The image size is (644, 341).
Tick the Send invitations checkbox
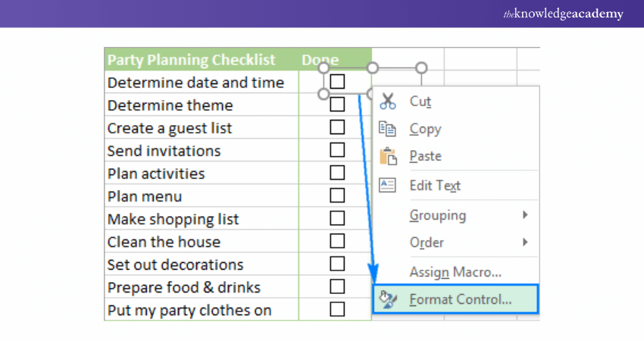(337, 150)
